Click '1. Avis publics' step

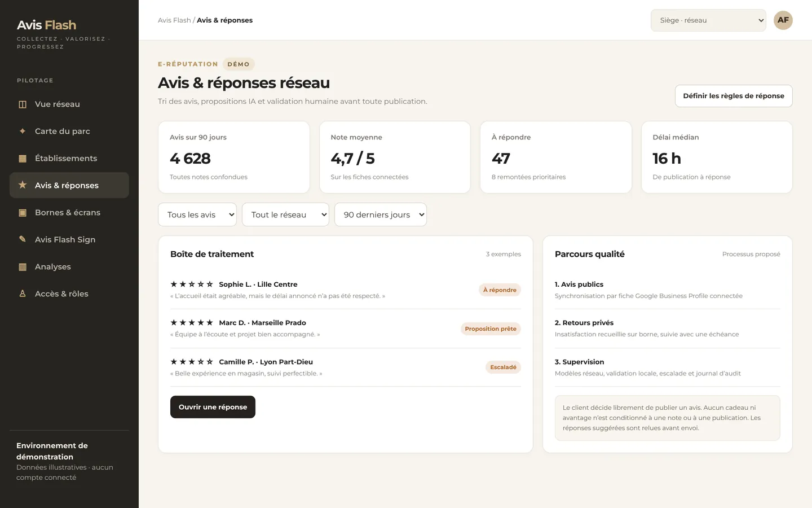(x=579, y=284)
